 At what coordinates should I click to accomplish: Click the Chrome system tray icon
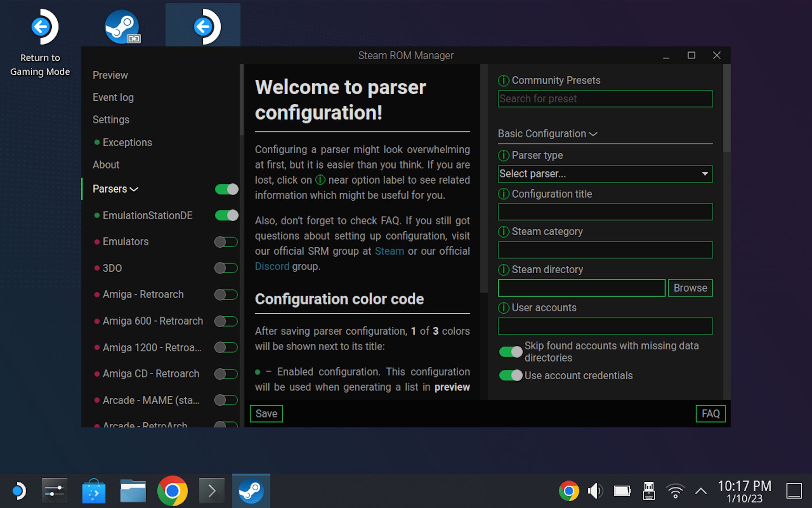(x=569, y=491)
